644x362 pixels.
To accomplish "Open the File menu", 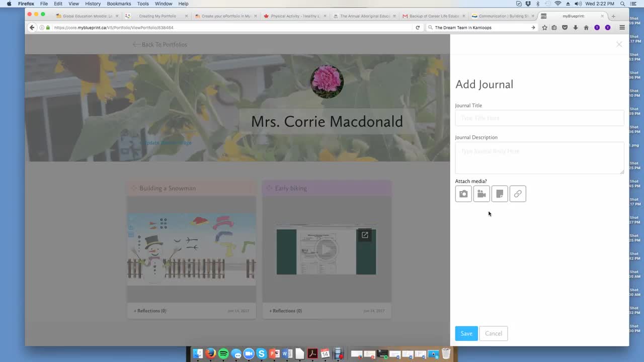I will [x=44, y=4].
